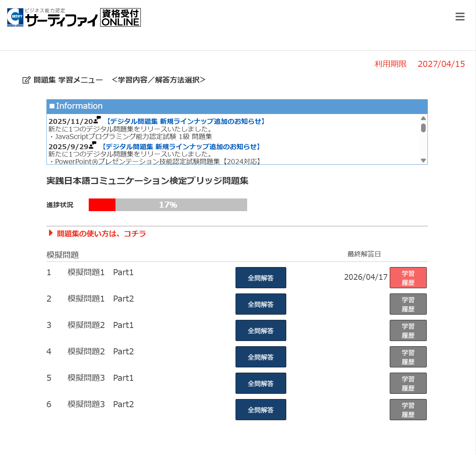This screenshot has width=476, height=455.
Task: Open 学習履歴 for 模擬問題3 Part1
Action: point(408,383)
